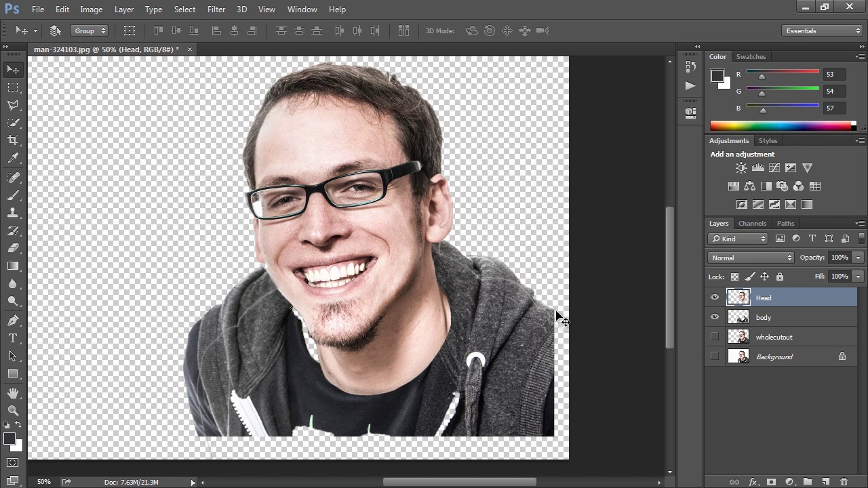The height and width of the screenshot is (488, 868).
Task: Activate the Hand tool
Action: point(13,393)
